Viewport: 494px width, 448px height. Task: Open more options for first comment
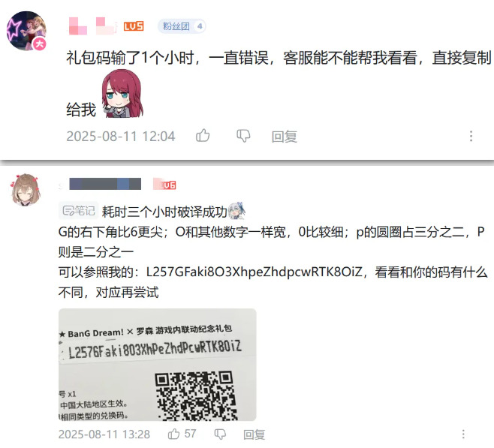tap(471, 136)
